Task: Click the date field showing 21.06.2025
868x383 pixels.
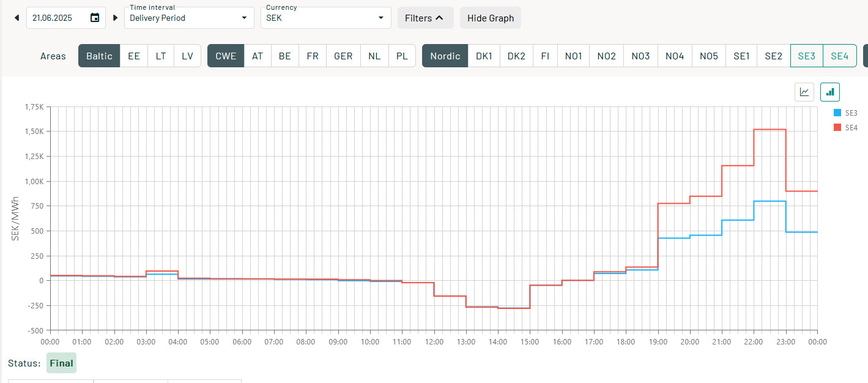Action: click(55, 18)
